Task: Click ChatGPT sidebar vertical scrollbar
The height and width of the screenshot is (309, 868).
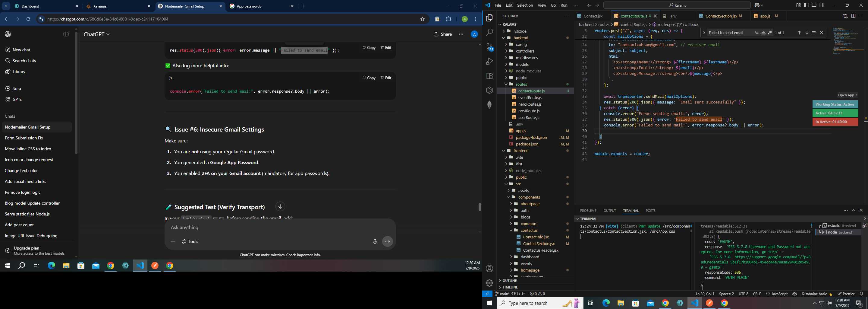Action: coord(76,93)
